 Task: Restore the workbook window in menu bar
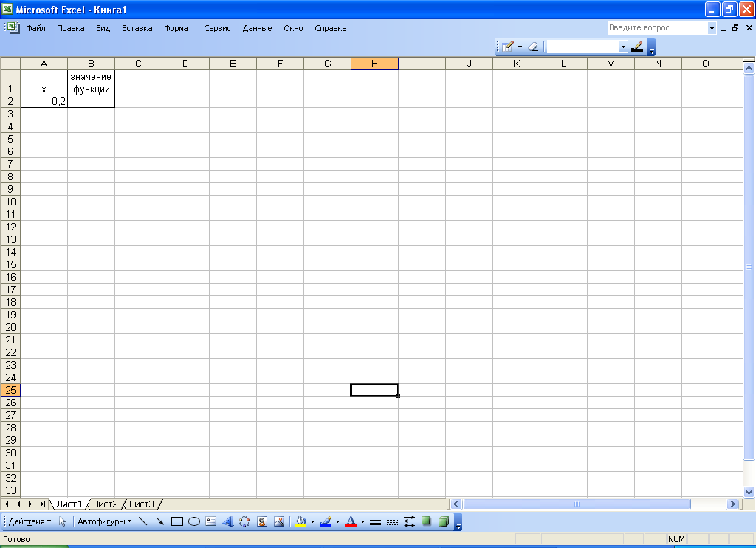735,28
